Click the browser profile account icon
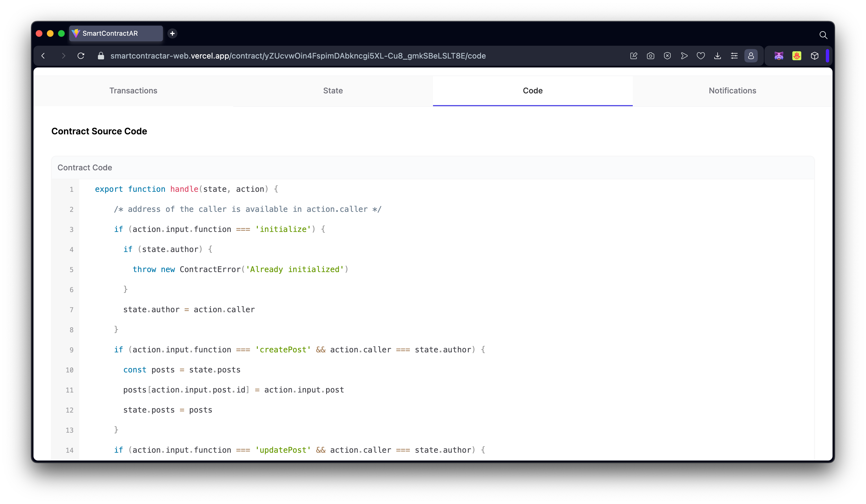This screenshot has width=866, height=504. click(x=751, y=56)
